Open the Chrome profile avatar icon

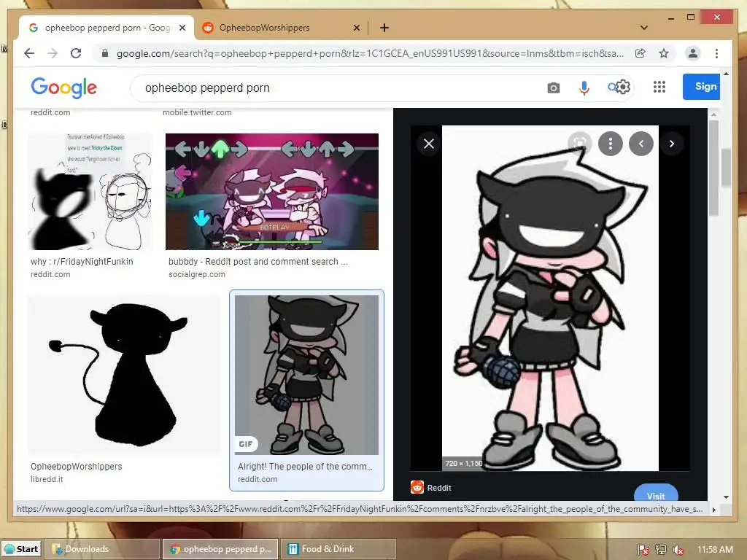(x=693, y=53)
